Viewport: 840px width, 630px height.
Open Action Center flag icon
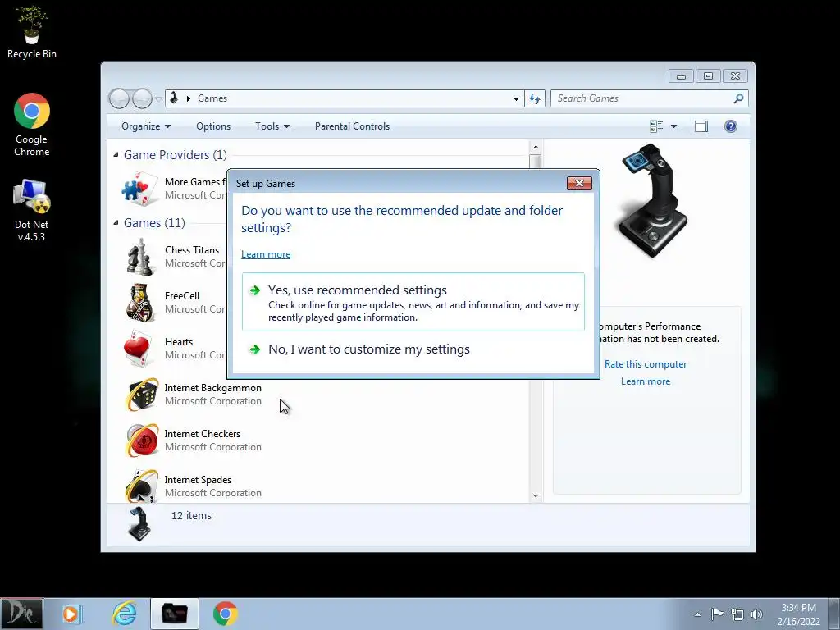point(717,614)
